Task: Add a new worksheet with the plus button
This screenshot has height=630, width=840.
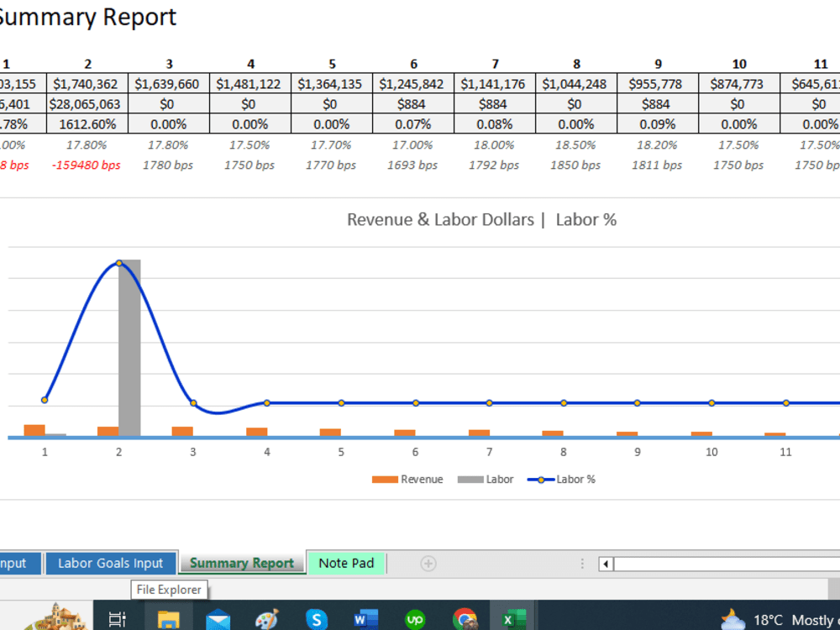Action: tap(428, 564)
